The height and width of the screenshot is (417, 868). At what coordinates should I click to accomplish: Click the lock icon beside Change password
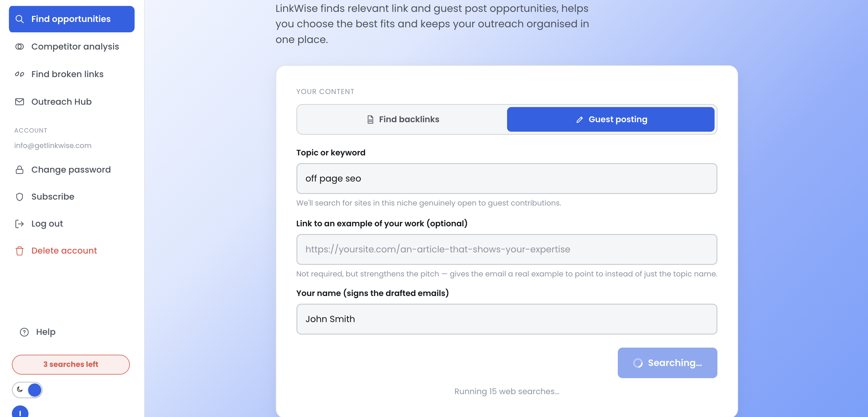(x=20, y=170)
